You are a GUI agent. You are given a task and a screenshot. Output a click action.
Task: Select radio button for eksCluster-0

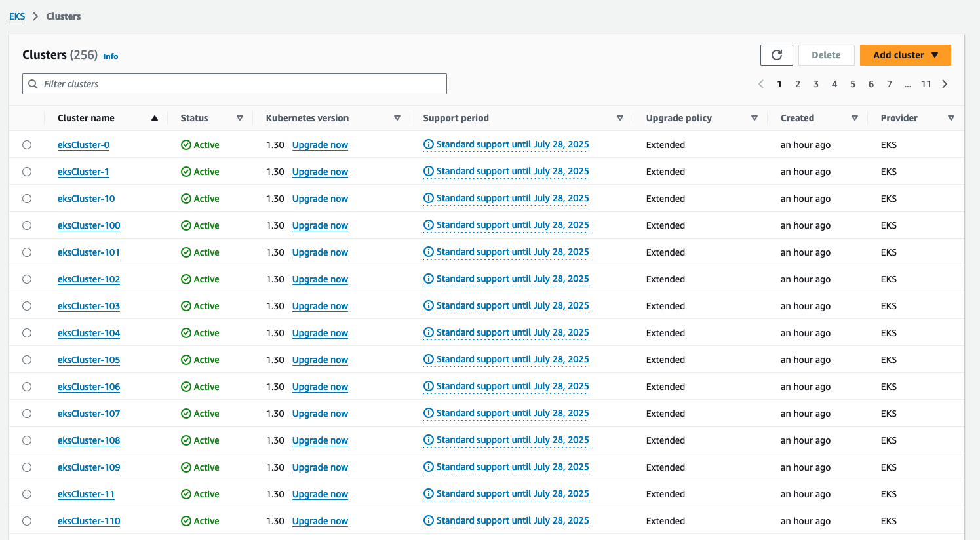[27, 145]
